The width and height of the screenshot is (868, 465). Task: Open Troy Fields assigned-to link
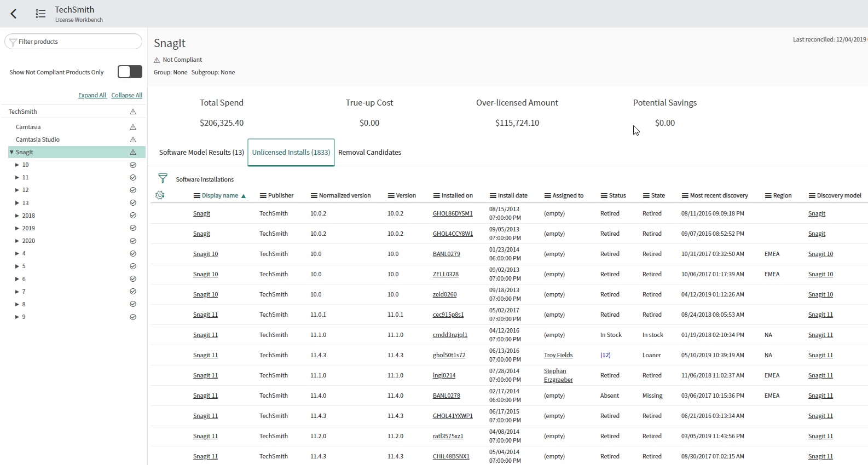click(x=558, y=355)
